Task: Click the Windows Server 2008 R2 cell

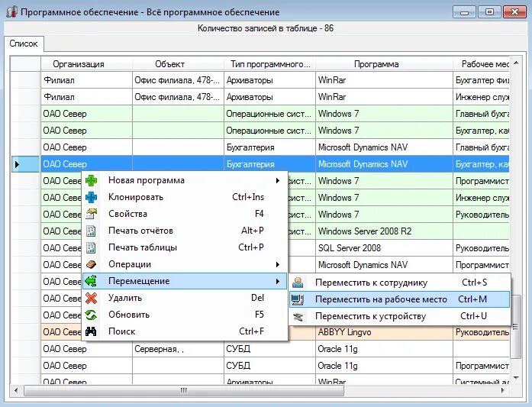Action: coord(384,231)
